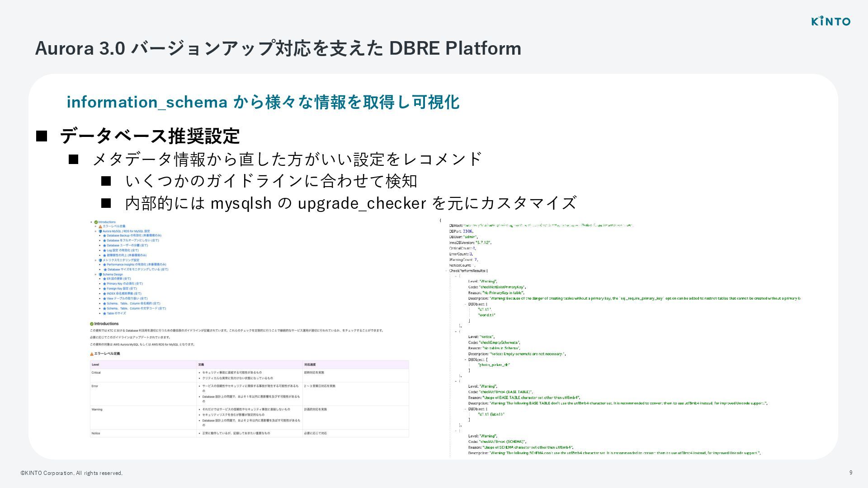Click the shield icon beside メトリクスモニタリング設定

[100, 260]
